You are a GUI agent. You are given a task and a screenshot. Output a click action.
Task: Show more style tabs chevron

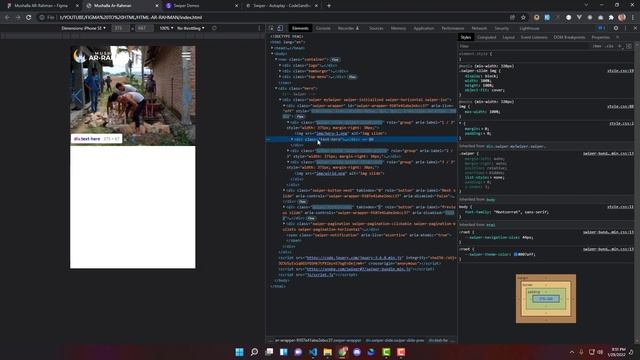tap(618, 37)
